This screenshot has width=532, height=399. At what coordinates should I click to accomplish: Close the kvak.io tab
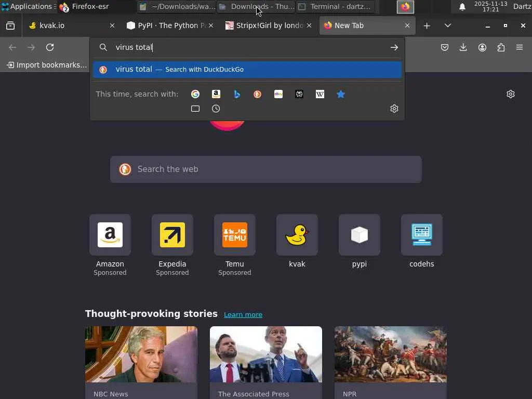pos(112,26)
